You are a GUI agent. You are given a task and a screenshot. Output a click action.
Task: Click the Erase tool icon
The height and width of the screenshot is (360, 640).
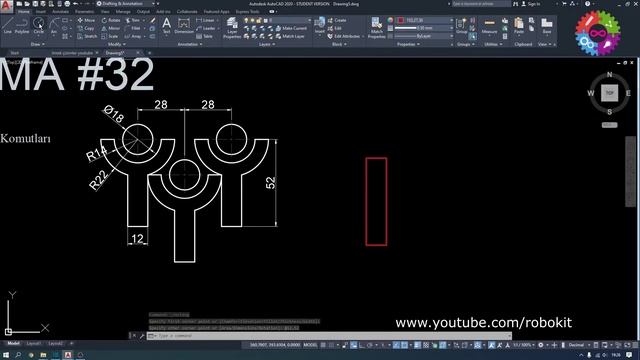tap(153, 20)
